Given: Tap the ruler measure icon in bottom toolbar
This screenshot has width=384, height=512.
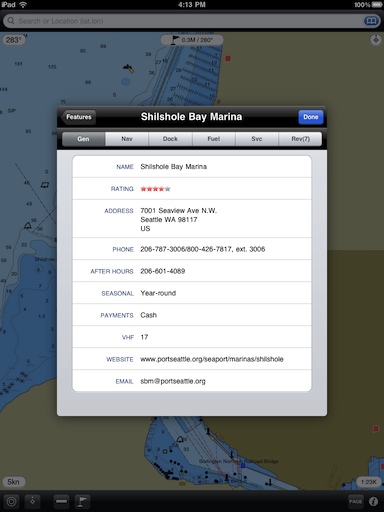Looking at the screenshot, I should click(62, 501).
